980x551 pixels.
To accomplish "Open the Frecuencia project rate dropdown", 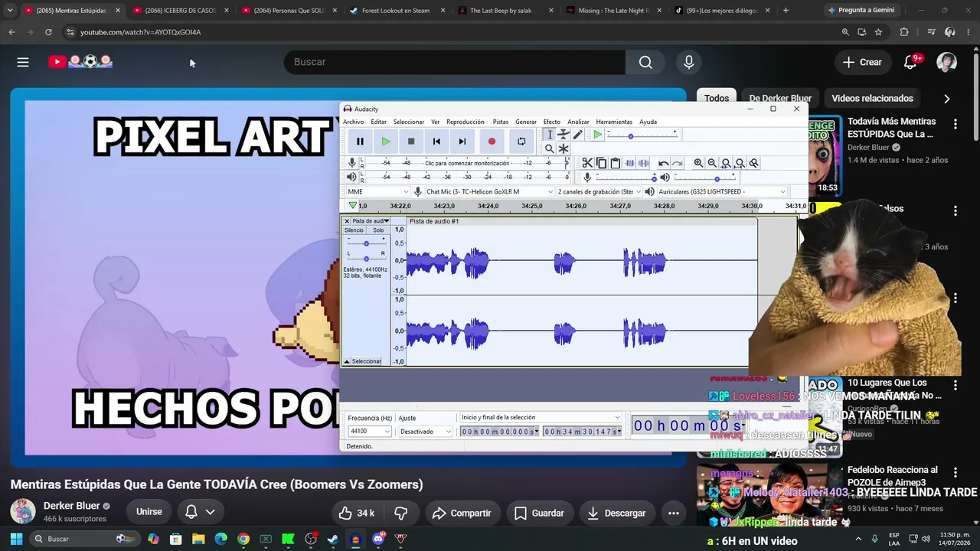I will pyautogui.click(x=369, y=432).
